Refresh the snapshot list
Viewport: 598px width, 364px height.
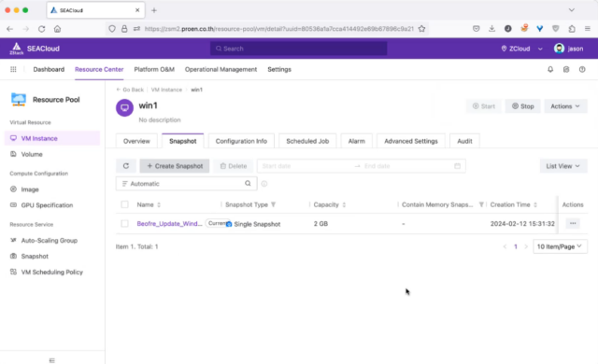[x=126, y=166]
